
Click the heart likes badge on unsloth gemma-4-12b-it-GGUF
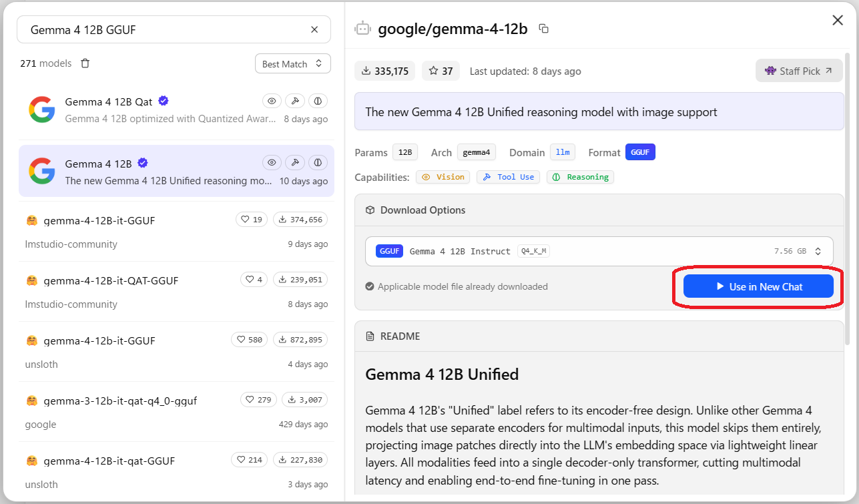(x=249, y=340)
